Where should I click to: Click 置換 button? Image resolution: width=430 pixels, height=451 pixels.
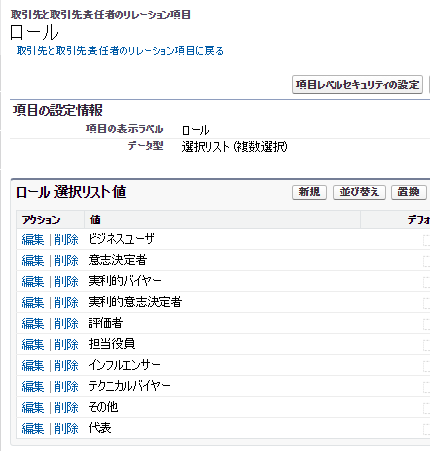coord(409,192)
